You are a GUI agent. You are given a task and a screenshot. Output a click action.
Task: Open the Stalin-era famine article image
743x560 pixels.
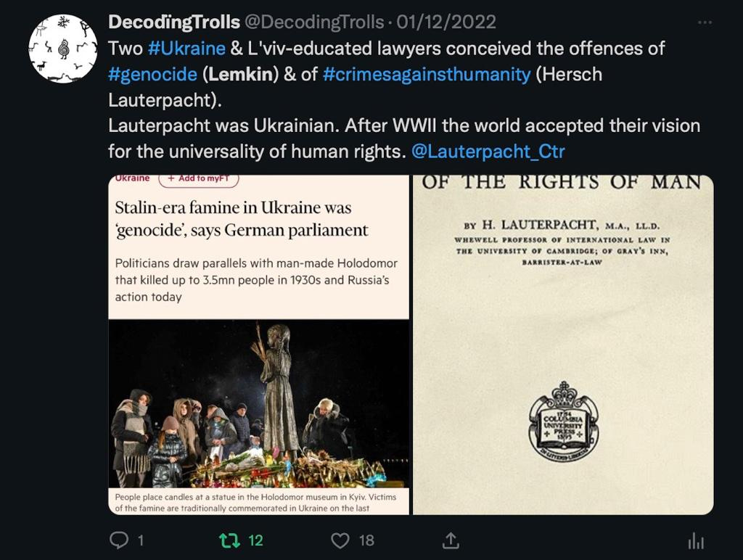tap(259, 345)
